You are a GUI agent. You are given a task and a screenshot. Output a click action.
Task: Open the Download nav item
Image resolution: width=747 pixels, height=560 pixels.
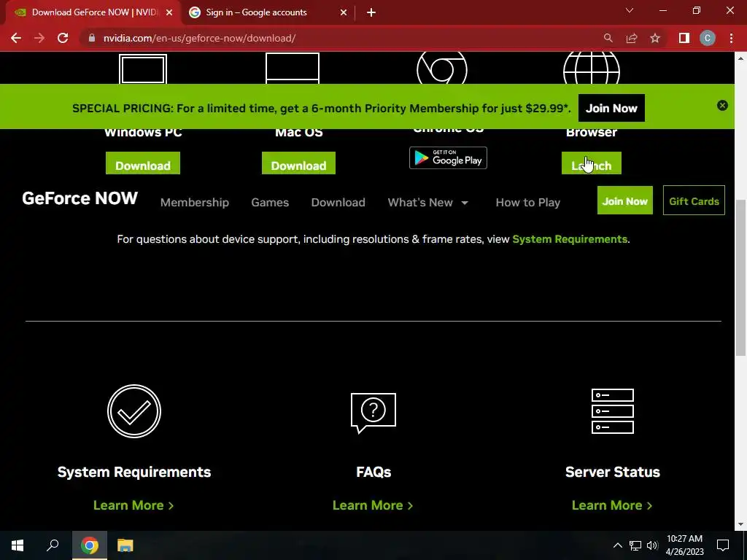(338, 203)
